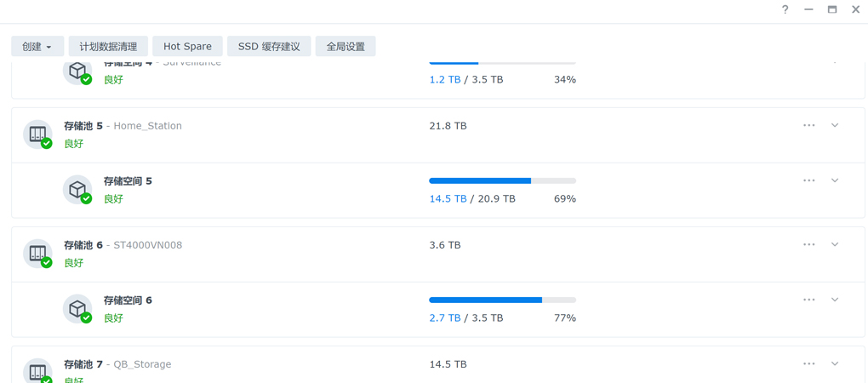
Task: Open more options for 存储池 5
Action: tap(808, 125)
